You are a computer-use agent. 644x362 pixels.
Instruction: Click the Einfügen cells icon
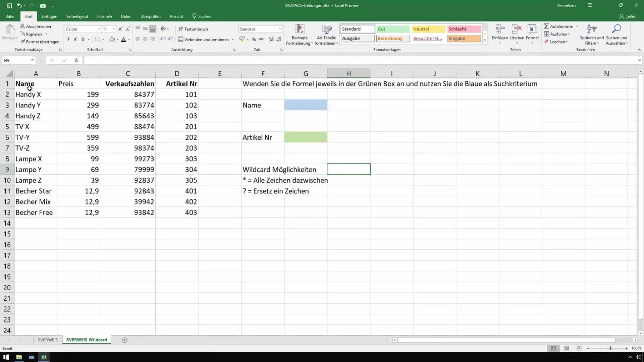click(500, 29)
